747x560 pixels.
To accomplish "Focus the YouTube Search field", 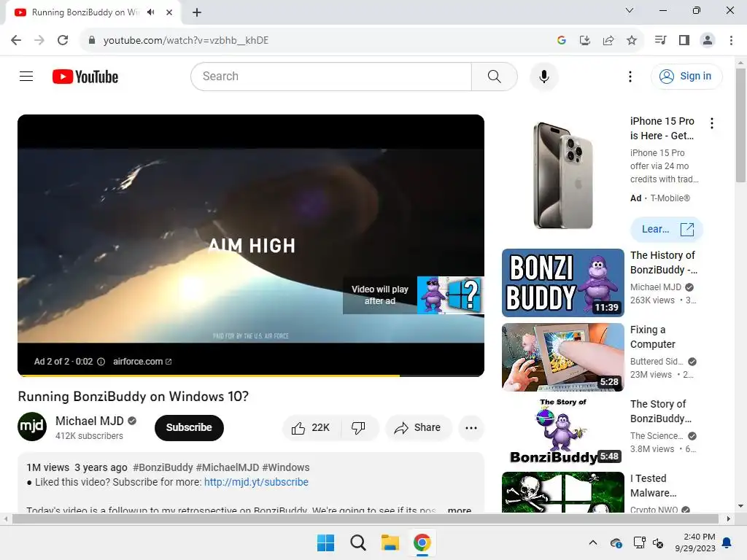I will [x=332, y=76].
